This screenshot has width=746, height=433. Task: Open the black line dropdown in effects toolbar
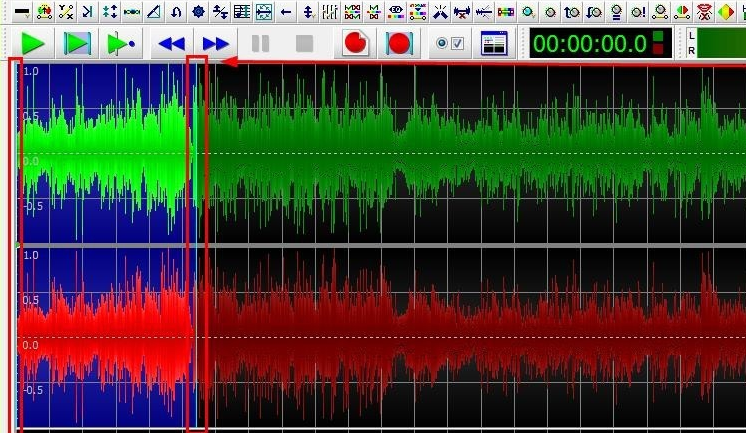pyautogui.click(x=21, y=12)
